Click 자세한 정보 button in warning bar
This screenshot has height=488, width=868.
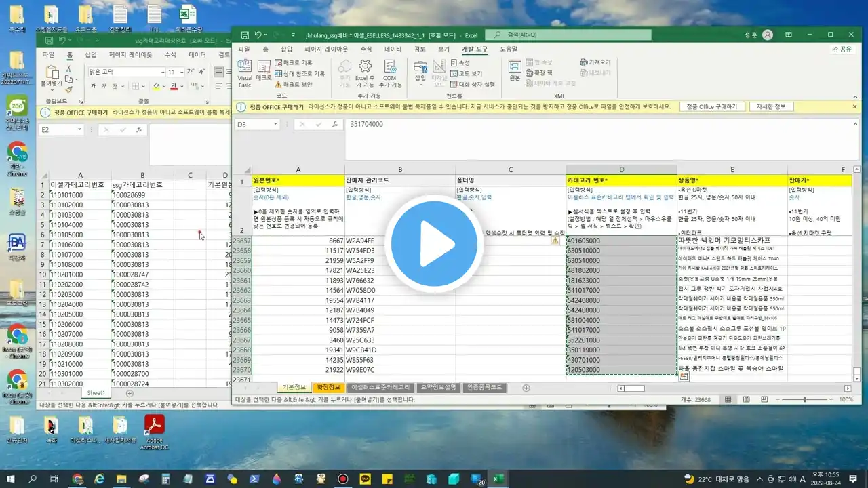coord(770,106)
